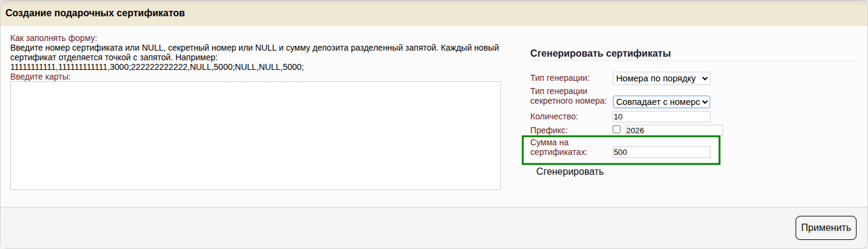Screen dimensions: 868x249
Task: Click the example certificate string starting with 11111111111
Action: coord(157,67)
